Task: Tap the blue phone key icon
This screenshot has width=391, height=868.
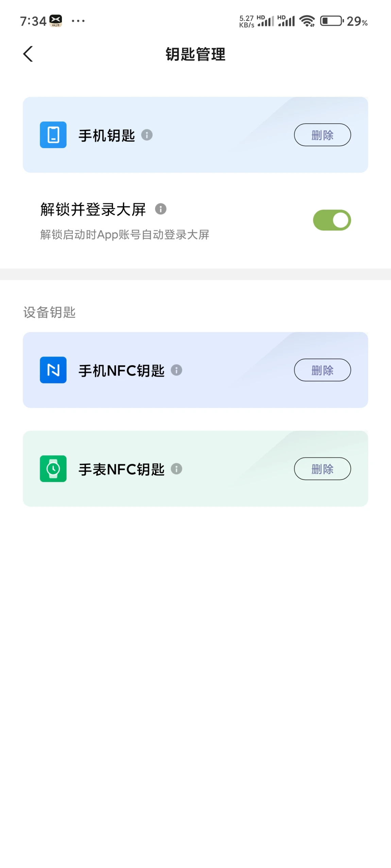Action: tap(53, 135)
